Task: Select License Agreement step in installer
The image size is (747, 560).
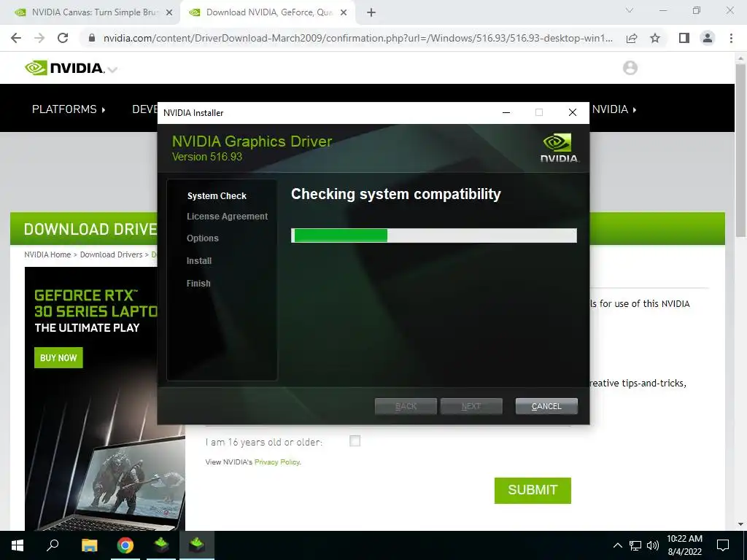Action: (x=228, y=216)
